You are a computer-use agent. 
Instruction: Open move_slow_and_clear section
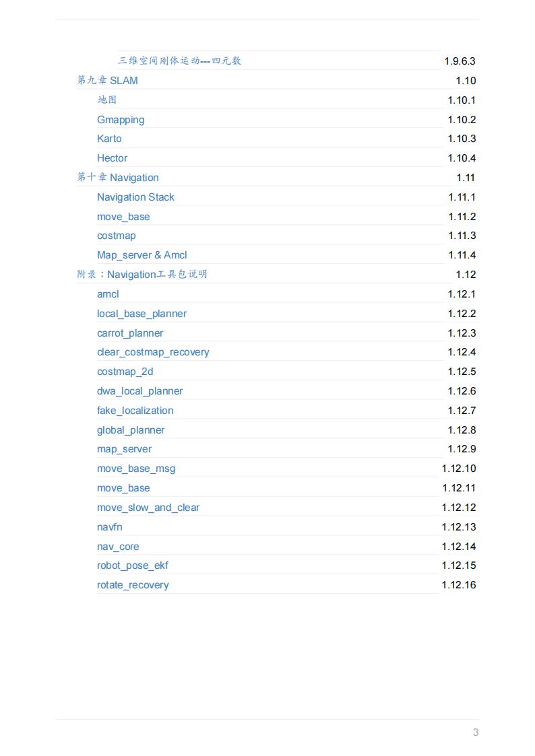tap(148, 508)
